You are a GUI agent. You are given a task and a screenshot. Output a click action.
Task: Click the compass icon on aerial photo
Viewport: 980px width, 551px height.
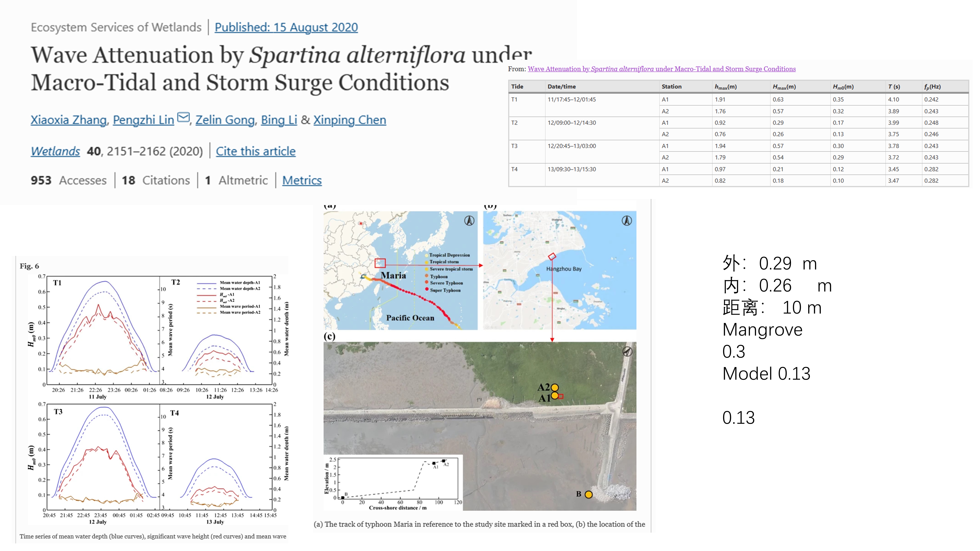tap(627, 351)
